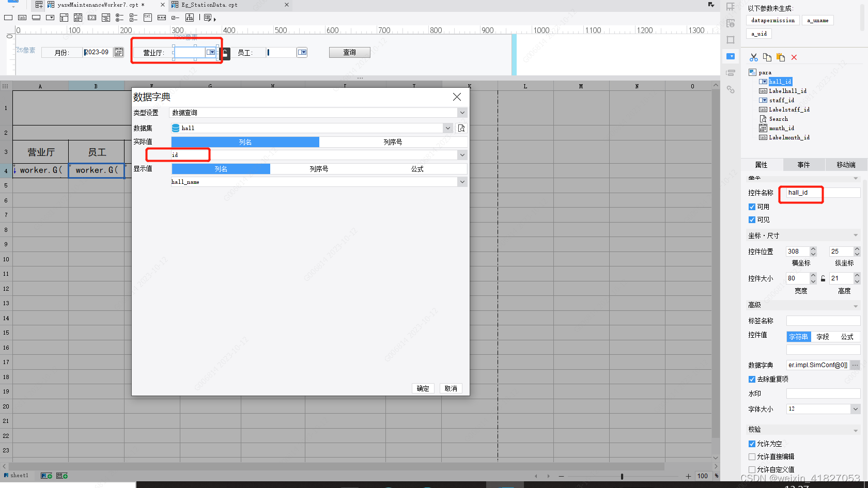868x488 pixels.
Task: Cut the selected widget with scissors icon
Action: coord(754,57)
